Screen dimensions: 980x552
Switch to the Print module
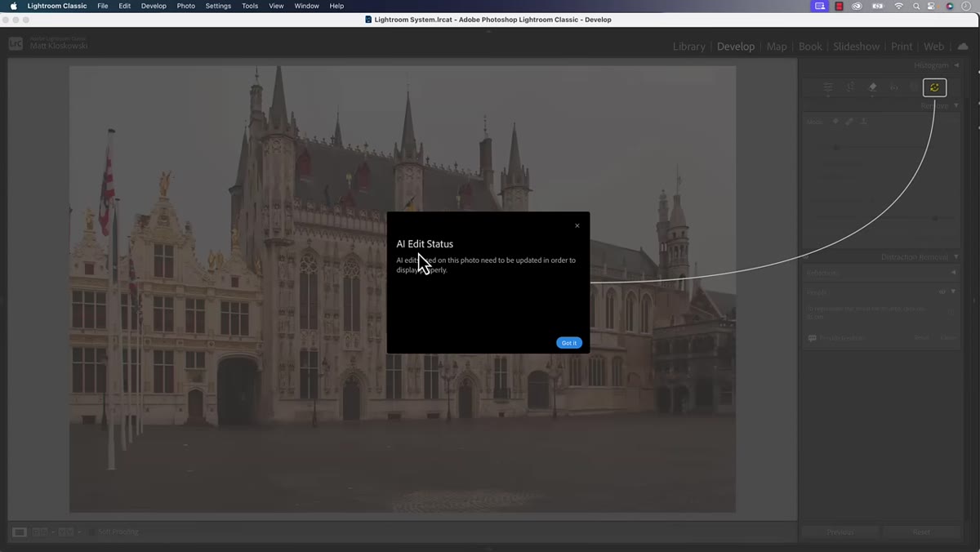coord(902,47)
